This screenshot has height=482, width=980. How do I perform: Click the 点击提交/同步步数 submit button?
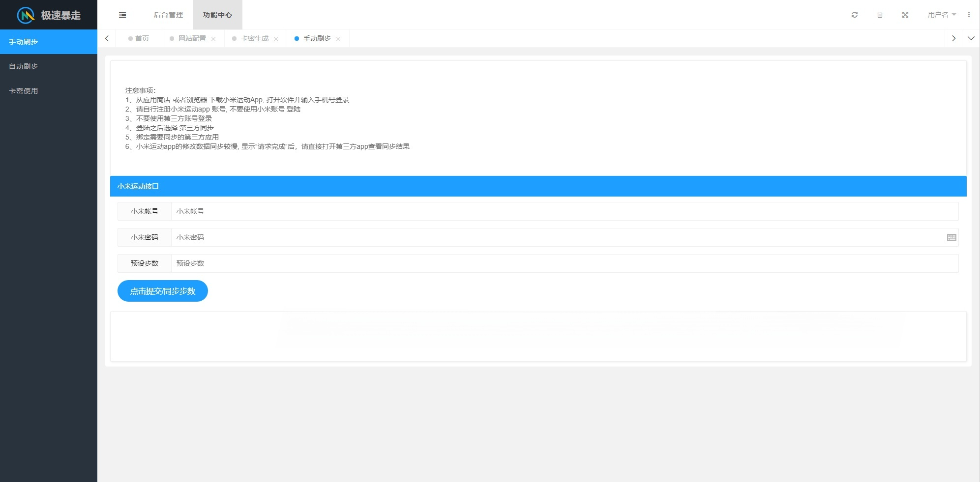[x=162, y=291]
